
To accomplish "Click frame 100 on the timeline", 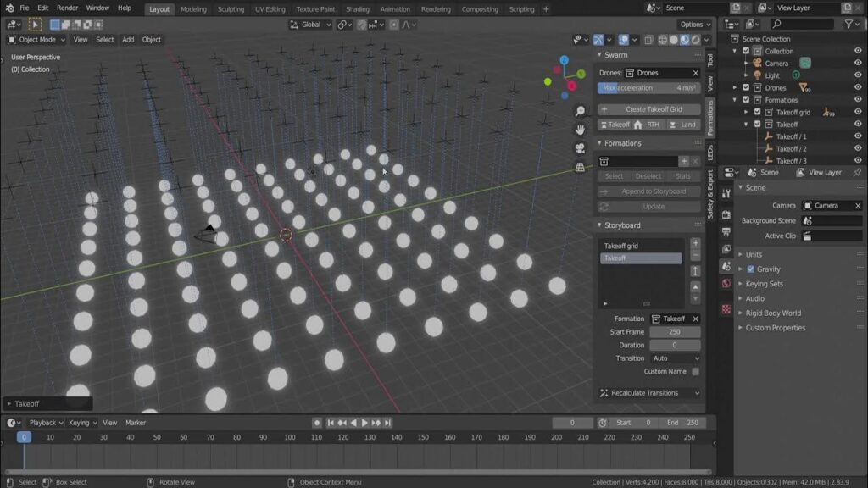I will [290, 437].
